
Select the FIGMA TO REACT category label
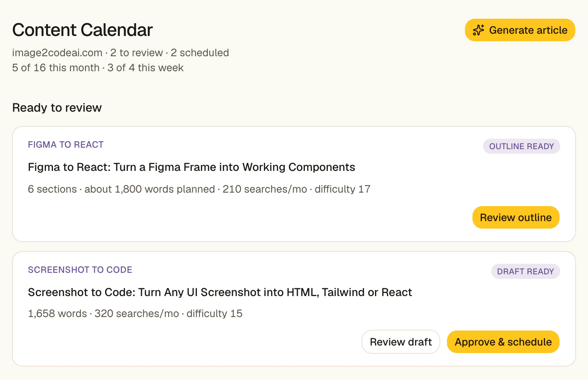pos(66,145)
